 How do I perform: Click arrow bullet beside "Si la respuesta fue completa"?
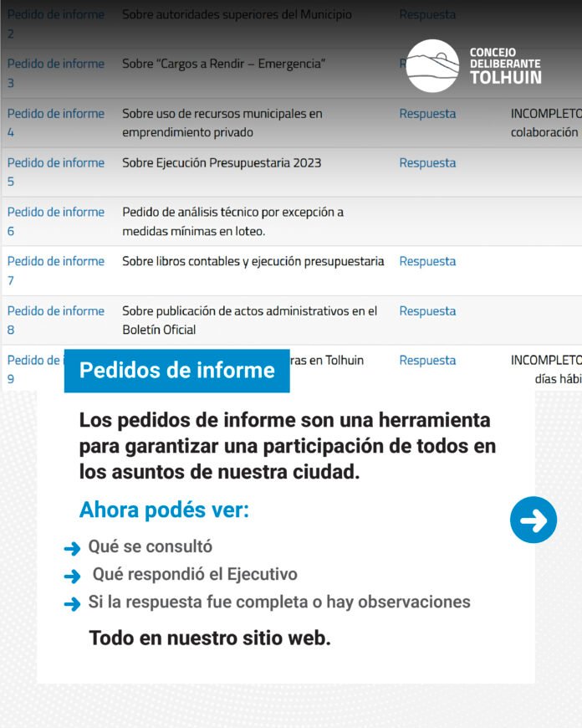point(72,603)
